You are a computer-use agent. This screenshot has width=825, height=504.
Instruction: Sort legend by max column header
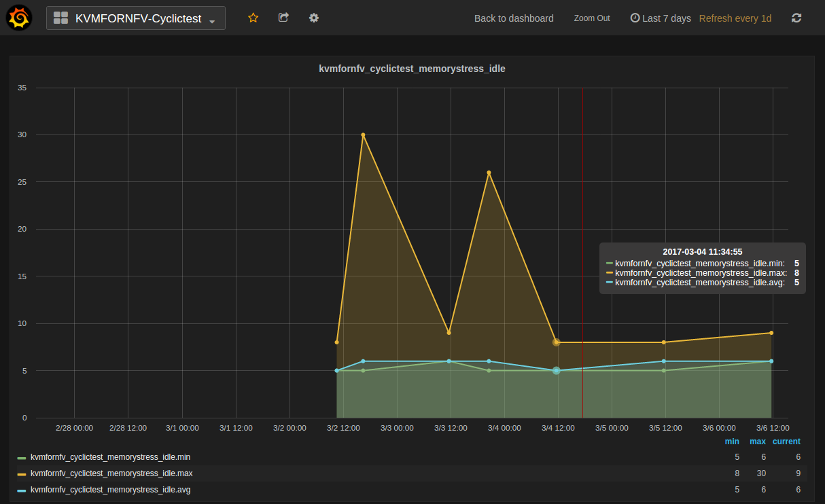pyautogui.click(x=758, y=442)
